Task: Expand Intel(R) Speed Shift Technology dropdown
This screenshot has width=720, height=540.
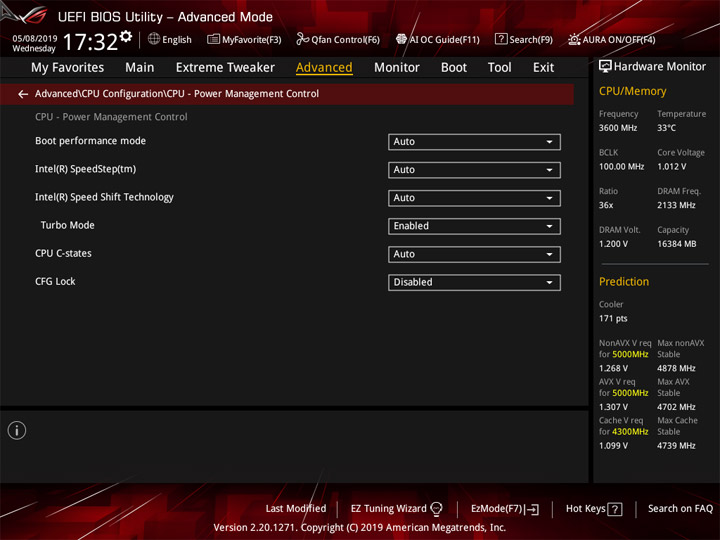Action: tap(474, 198)
